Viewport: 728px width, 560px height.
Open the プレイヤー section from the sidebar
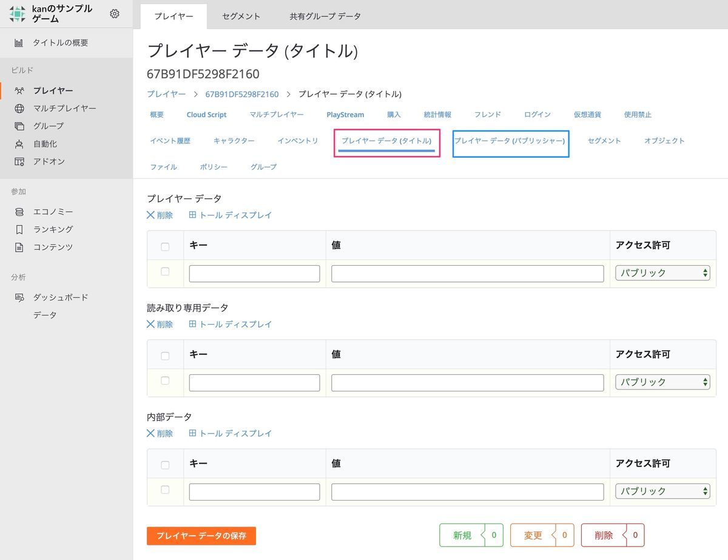55,90
